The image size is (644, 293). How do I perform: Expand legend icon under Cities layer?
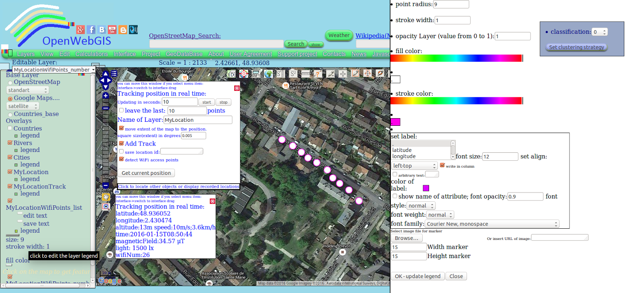(x=16, y=165)
